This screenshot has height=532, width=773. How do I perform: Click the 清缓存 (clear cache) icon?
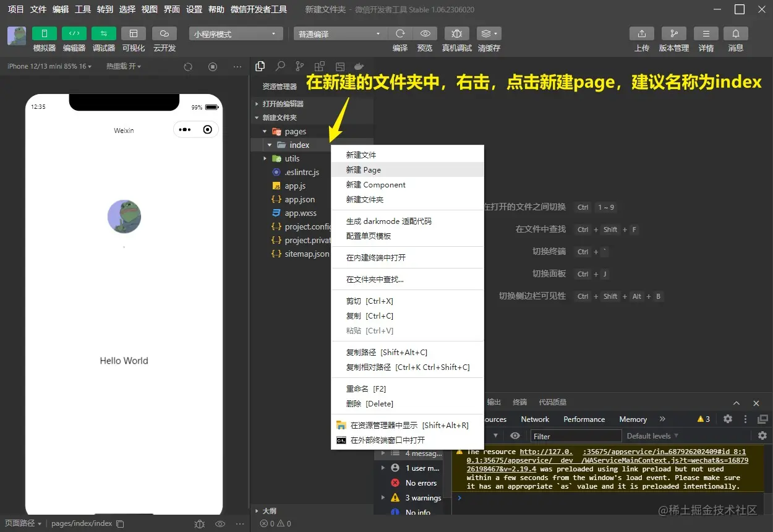(488, 33)
